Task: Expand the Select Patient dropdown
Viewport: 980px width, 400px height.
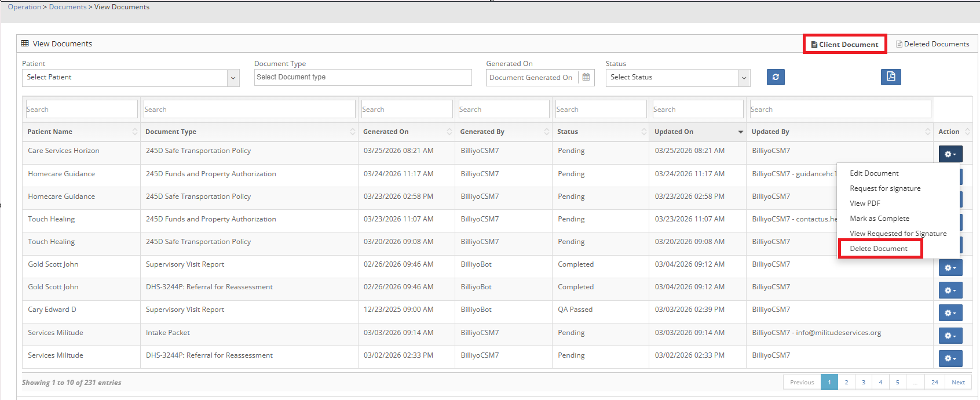Action: click(233, 78)
